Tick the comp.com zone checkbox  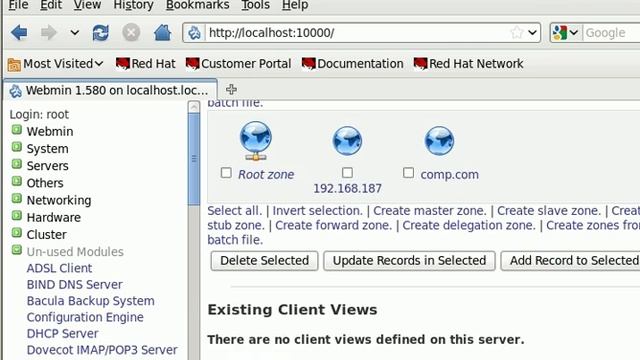[408, 173]
